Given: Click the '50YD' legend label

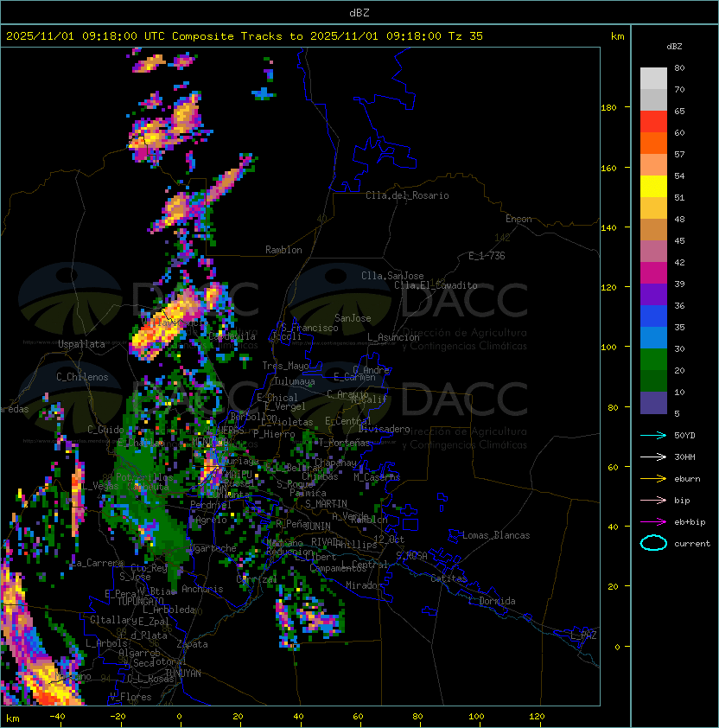Looking at the screenshot, I should (684, 435).
